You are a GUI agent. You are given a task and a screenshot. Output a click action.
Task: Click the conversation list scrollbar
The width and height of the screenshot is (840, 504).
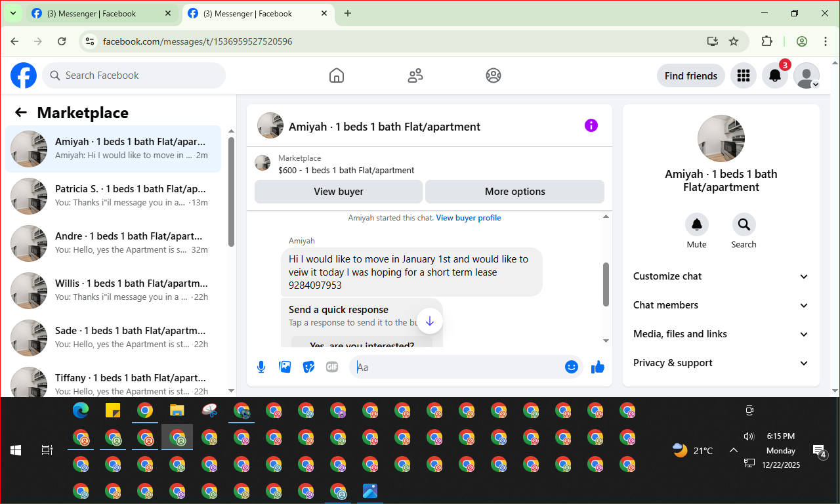click(x=231, y=192)
